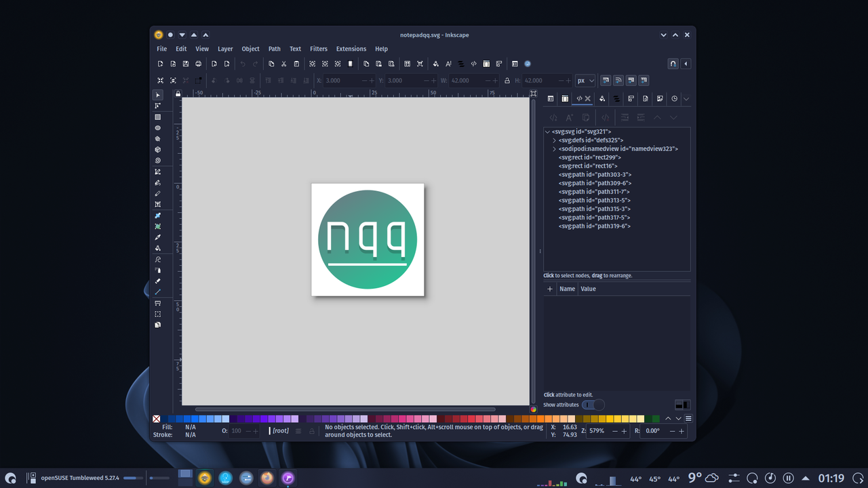
Task: Select the Eraser tool
Action: coord(158,281)
